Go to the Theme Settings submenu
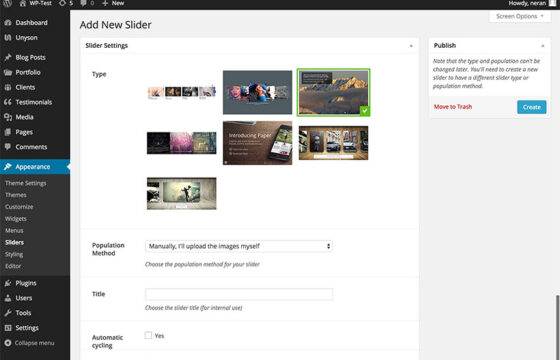Screen dimensions: 560x360 [26, 183]
